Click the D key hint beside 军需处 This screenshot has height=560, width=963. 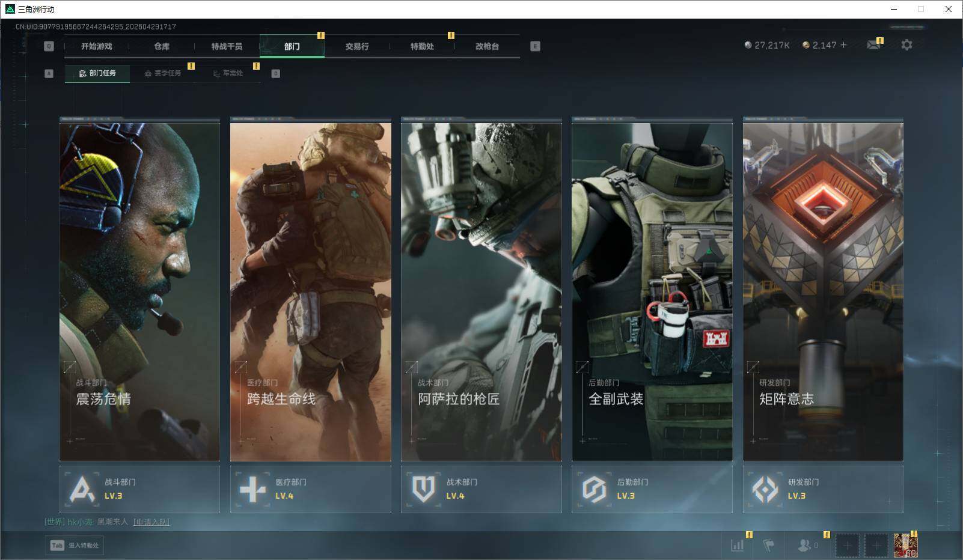[x=276, y=73]
